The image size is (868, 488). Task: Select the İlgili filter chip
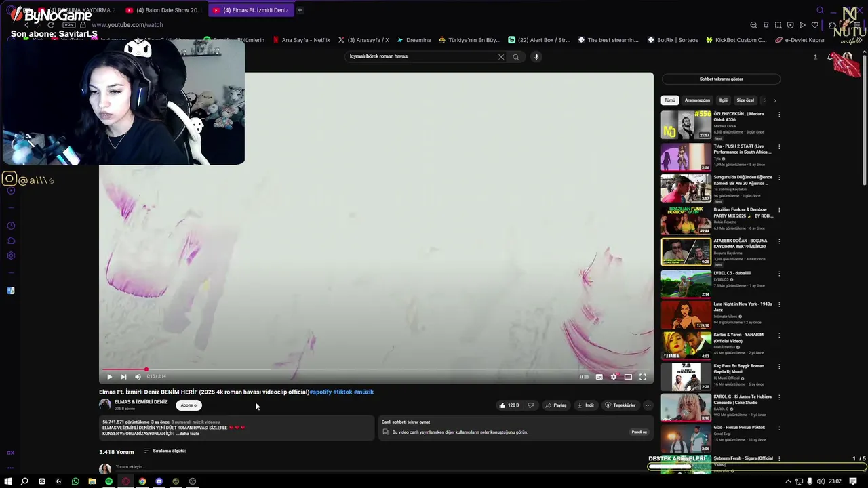724,100
